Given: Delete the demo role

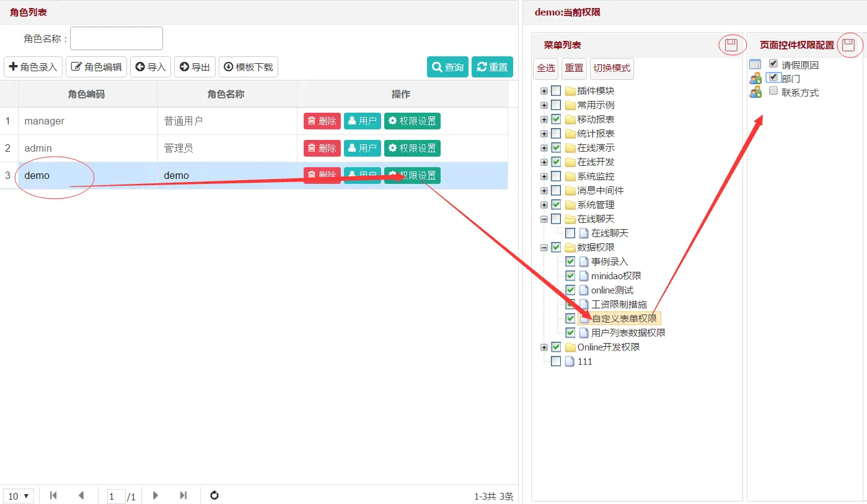Looking at the screenshot, I should point(322,175).
